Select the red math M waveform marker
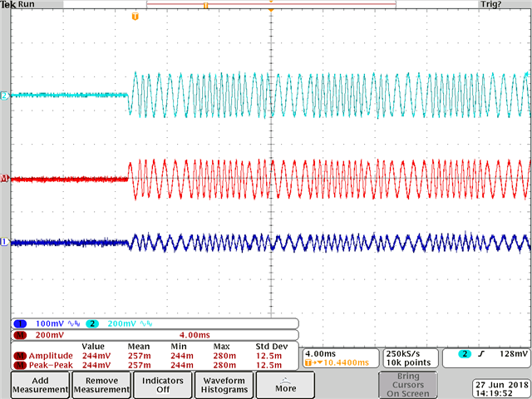532x399 pixels. tap(4, 178)
